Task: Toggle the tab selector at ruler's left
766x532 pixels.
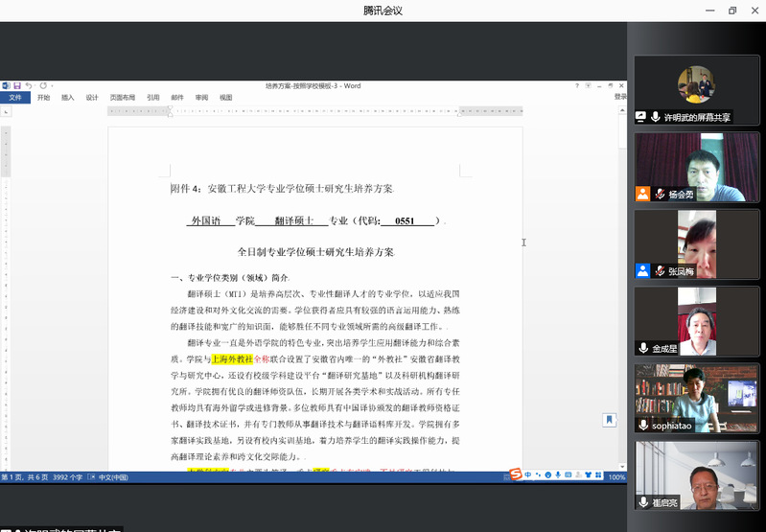Action: tap(6, 111)
